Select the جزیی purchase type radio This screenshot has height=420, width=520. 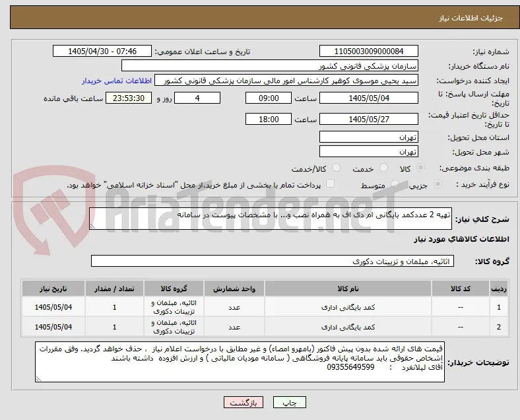click(438, 184)
